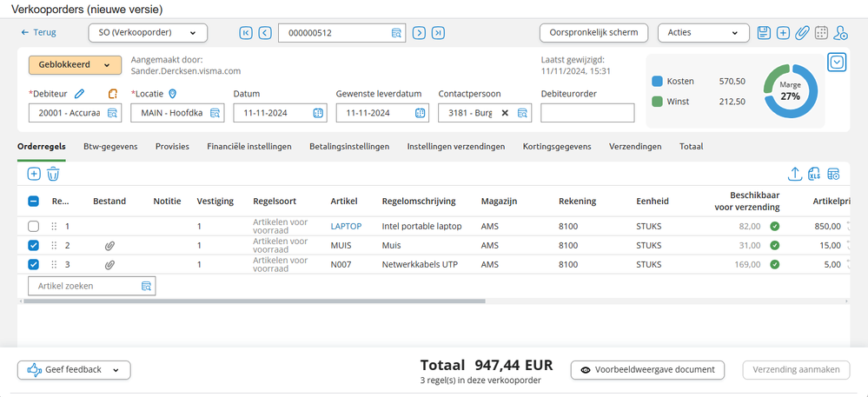Viewport: 868px width, 397px height.
Task: Delete selected order lines with the trash icon
Action: pos(53,174)
